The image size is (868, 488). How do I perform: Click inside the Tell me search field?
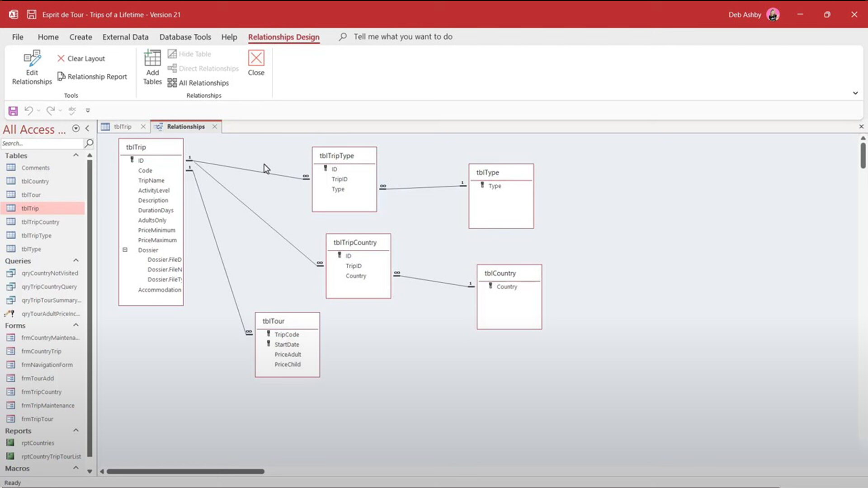402,37
